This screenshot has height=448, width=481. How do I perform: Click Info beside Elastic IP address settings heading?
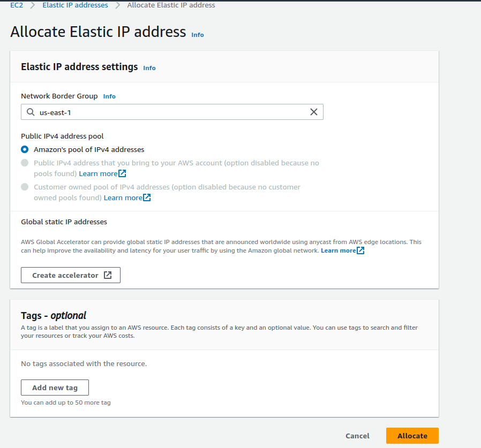pyautogui.click(x=149, y=68)
